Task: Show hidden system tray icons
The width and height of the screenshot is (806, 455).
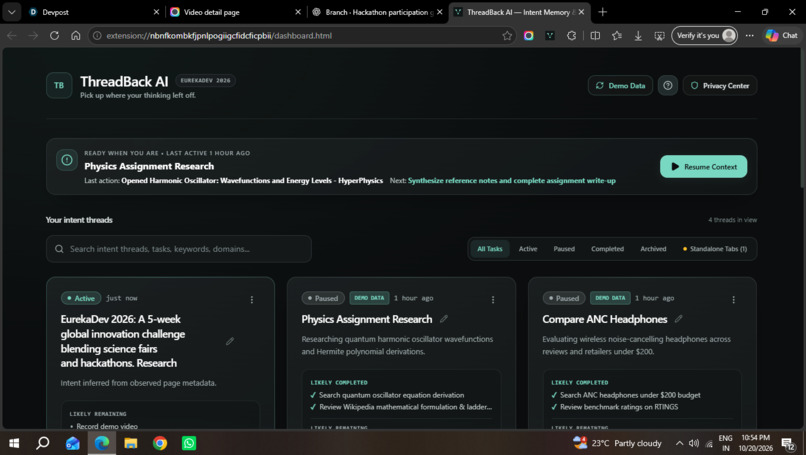Action: pos(679,443)
